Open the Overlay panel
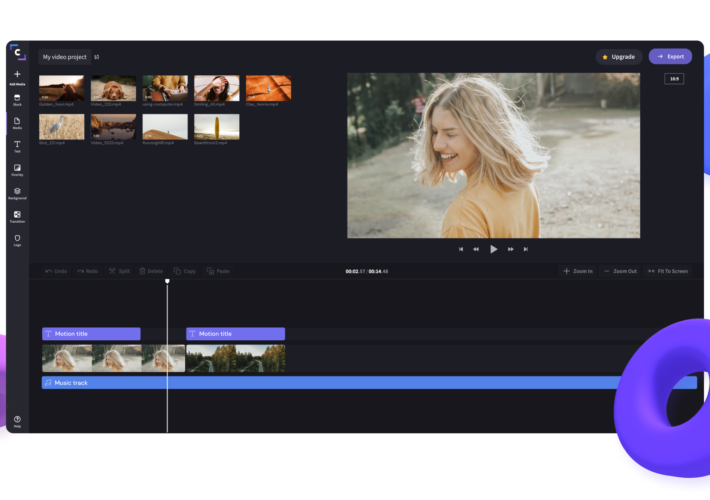The height and width of the screenshot is (500, 710). click(17, 169)
